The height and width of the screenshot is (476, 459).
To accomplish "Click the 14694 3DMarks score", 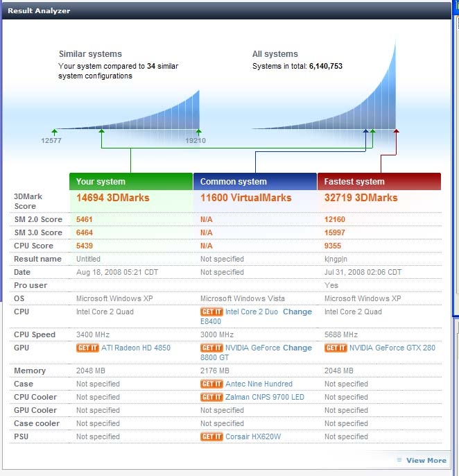I will (112, 198).
